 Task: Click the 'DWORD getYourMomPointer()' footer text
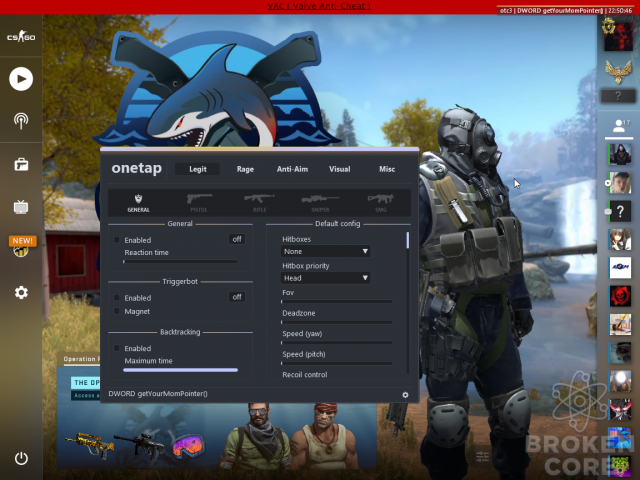[158, 393]
